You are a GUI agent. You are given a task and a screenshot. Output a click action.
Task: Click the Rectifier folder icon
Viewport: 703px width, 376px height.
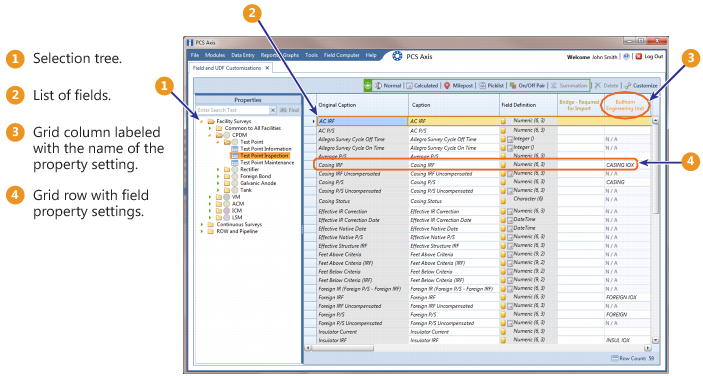(x=227, y=169)
